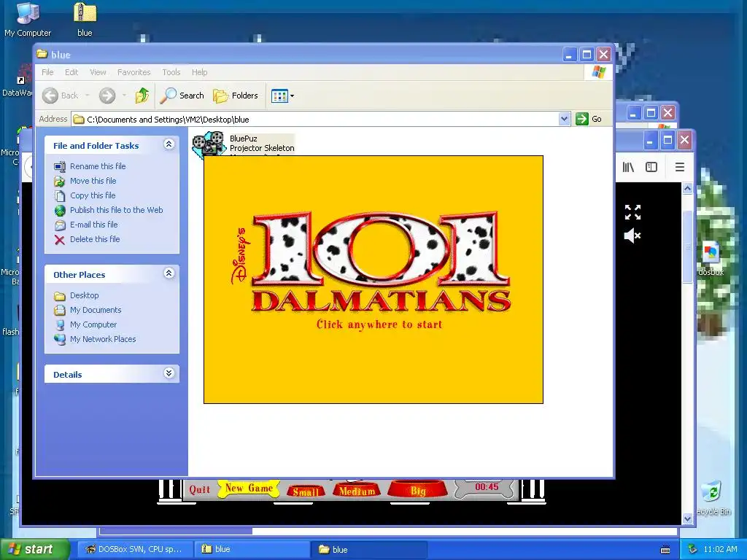Open library icon in browser window

click(628, 167)
